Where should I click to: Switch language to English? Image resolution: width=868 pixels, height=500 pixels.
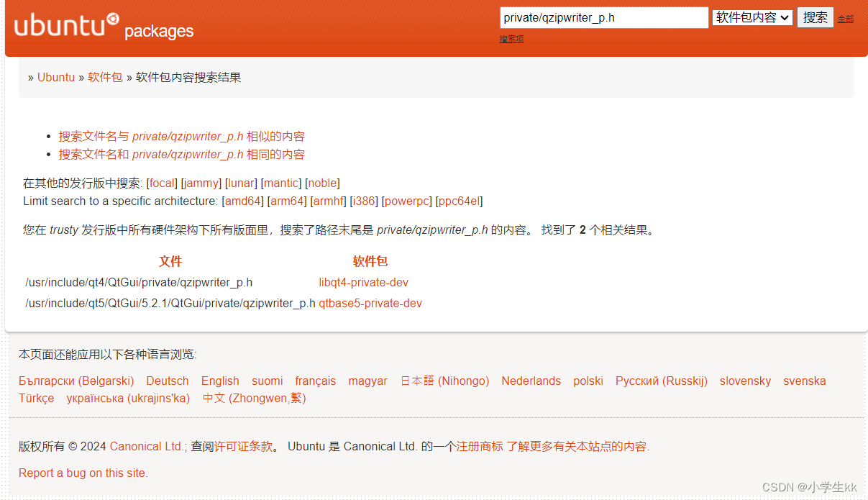tap(220, 381)
